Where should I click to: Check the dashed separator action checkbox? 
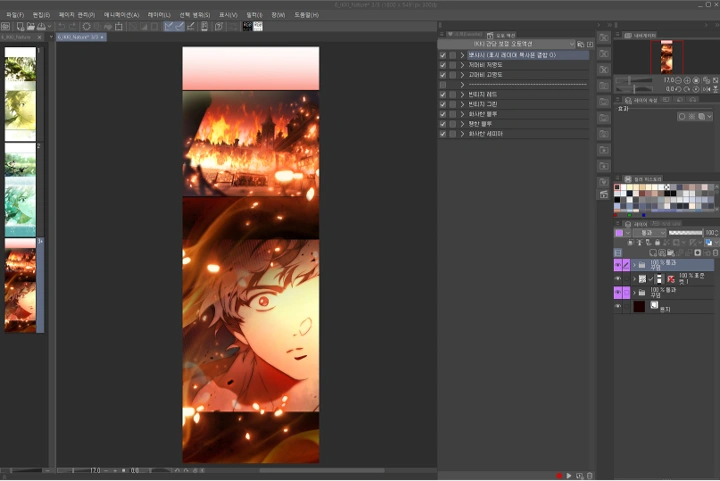443,85
